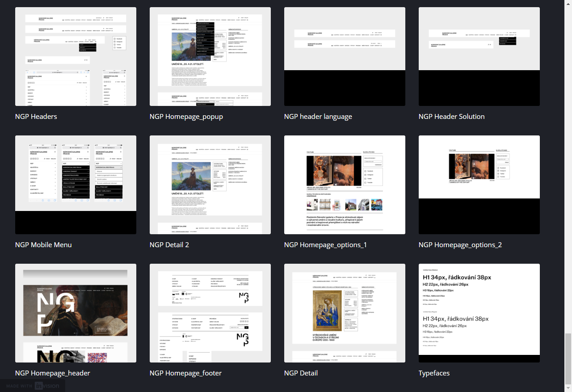Open the NGP Mobile Menu thumbnail
Viewport: 572px width, 392px height.
point(76,185)
